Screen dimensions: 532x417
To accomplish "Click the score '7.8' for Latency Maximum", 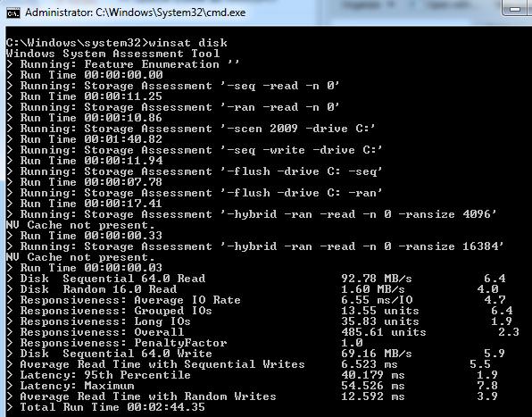I will click(487, 386).
